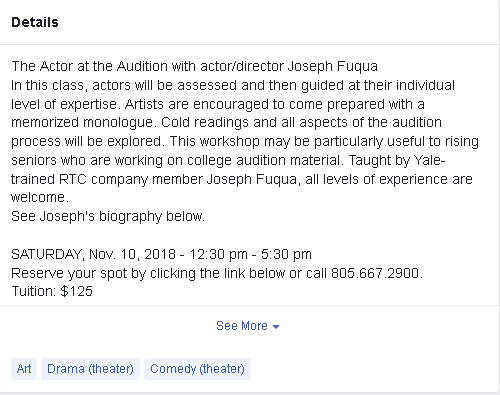
Task: Click the memorized monologue phrase
Action: (82, 123)
